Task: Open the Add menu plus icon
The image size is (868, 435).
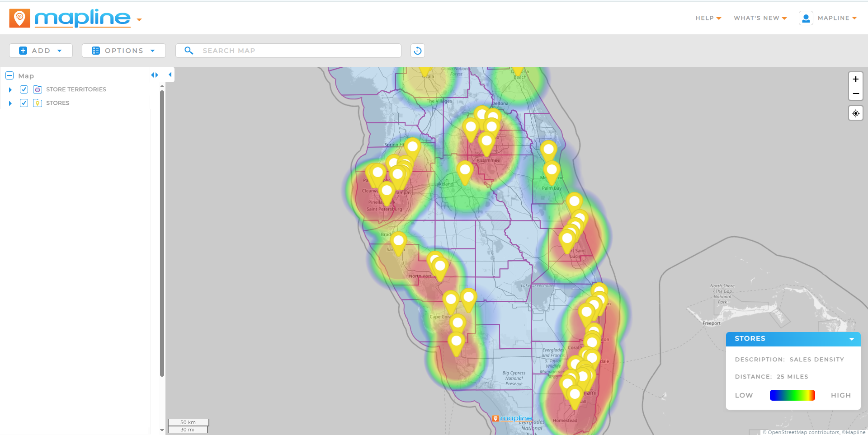Action: click(23, 50)
